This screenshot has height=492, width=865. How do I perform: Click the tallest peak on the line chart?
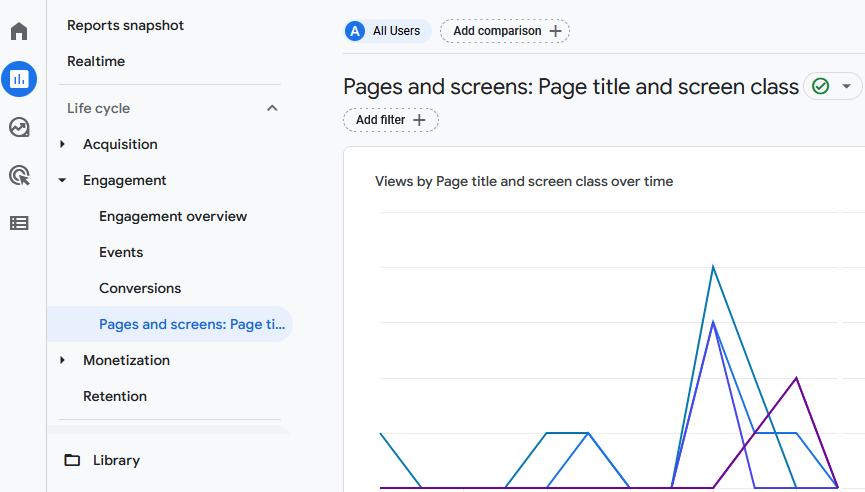click(713, 266)
